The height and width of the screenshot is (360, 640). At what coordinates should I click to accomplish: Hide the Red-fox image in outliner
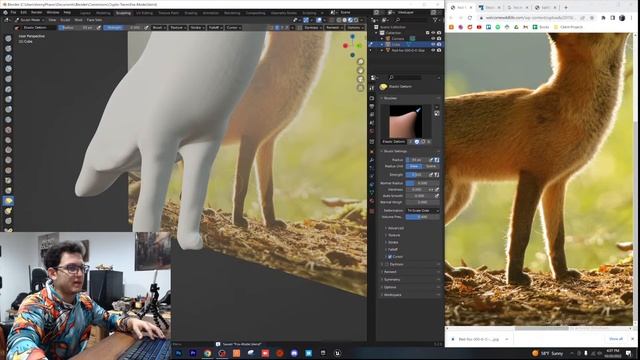point(433,50)
